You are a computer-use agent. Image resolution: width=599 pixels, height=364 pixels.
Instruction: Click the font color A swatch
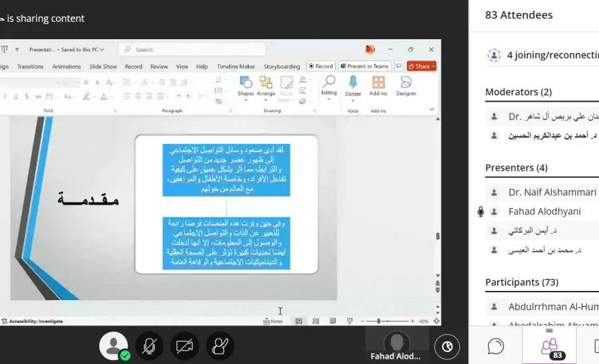(x=104, y=96)
